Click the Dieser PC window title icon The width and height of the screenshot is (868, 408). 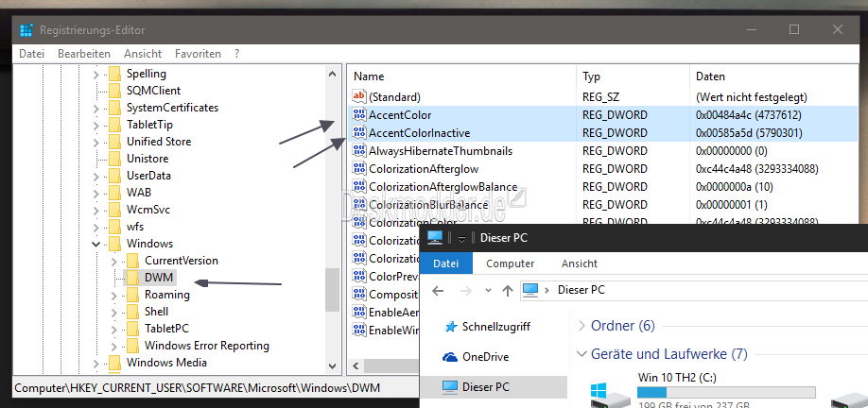pyautogui.click(x=435, y=238)
